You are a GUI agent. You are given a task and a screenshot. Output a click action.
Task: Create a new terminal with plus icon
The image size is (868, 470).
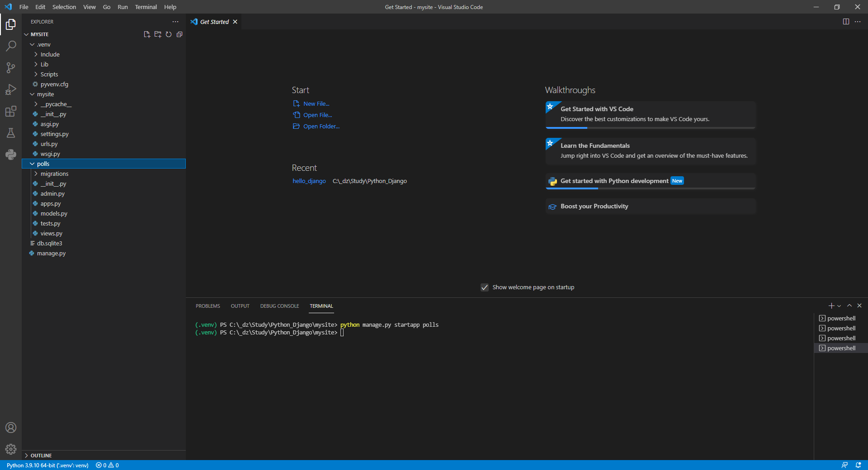[831, 306]
